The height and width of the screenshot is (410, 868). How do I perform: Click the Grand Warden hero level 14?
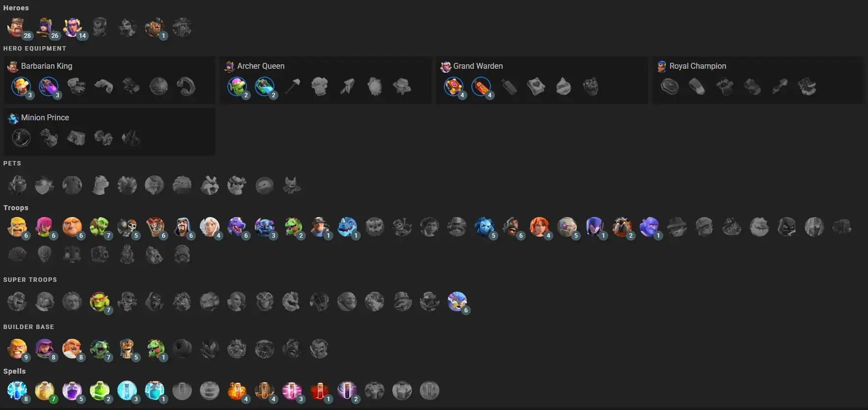point(72,27)
